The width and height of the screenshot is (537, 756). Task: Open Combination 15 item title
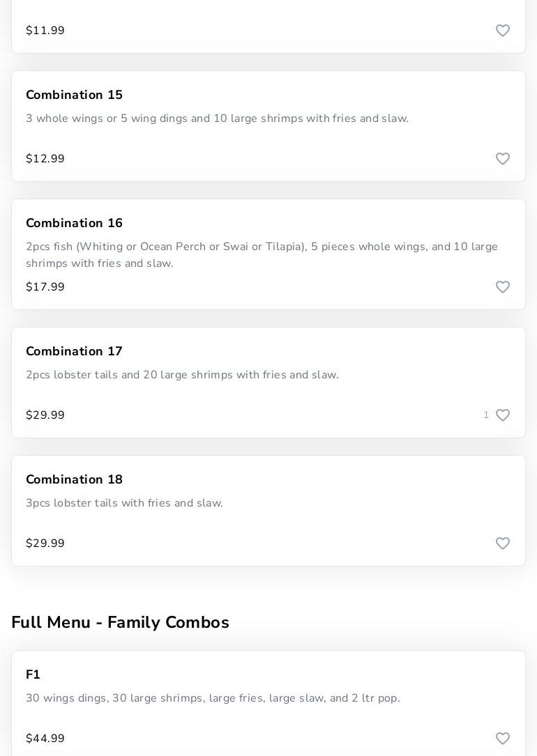[74, 95]
